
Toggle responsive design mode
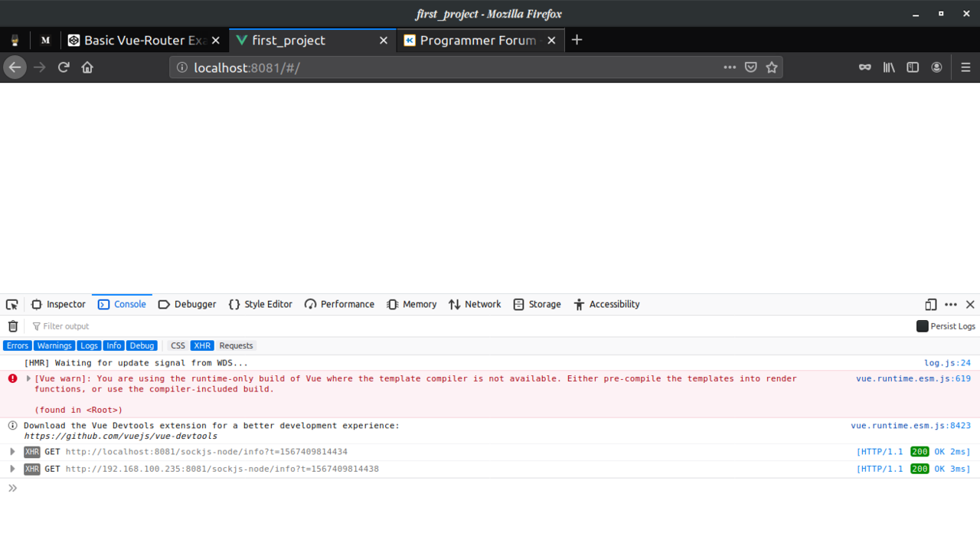tap(931, 304)
